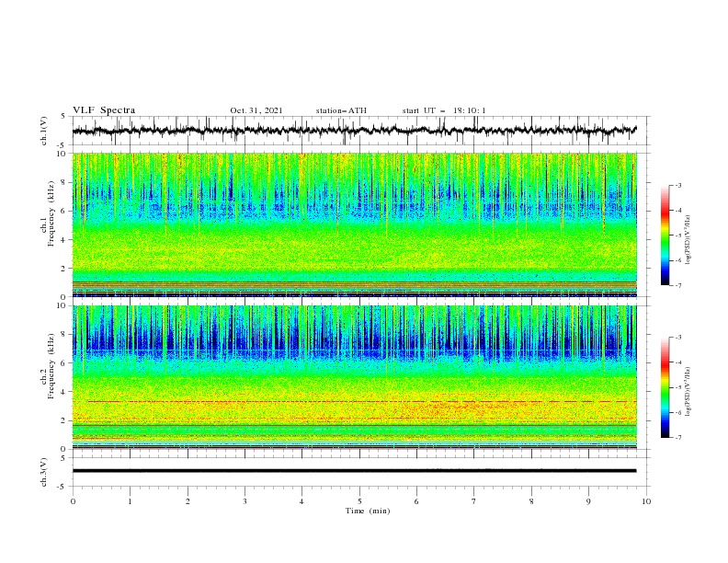Click the "Time (min)" x-axis label

click(x=368, y=511)
